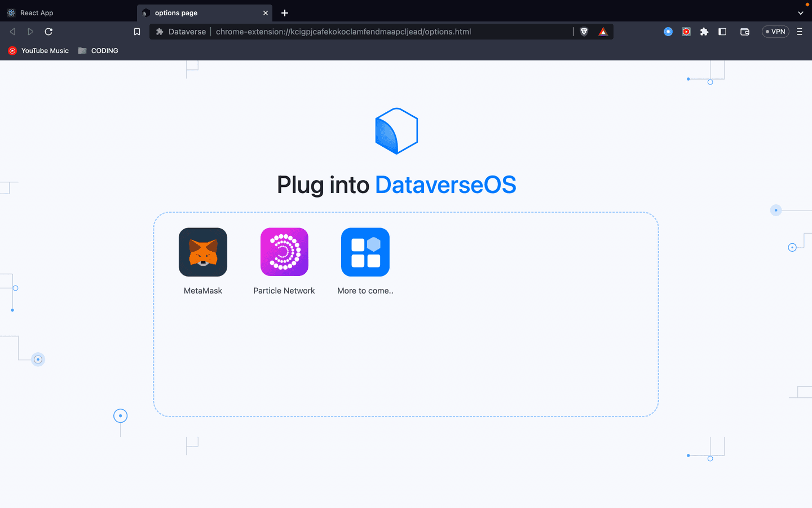The height and width of the screenshot is (508, 812).
Task: Reload the current page
Action: point(48,32)
